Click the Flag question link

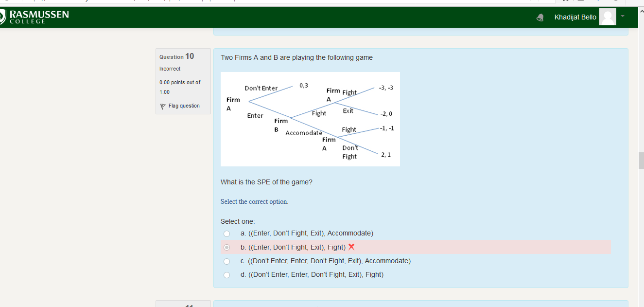(184, 106)
